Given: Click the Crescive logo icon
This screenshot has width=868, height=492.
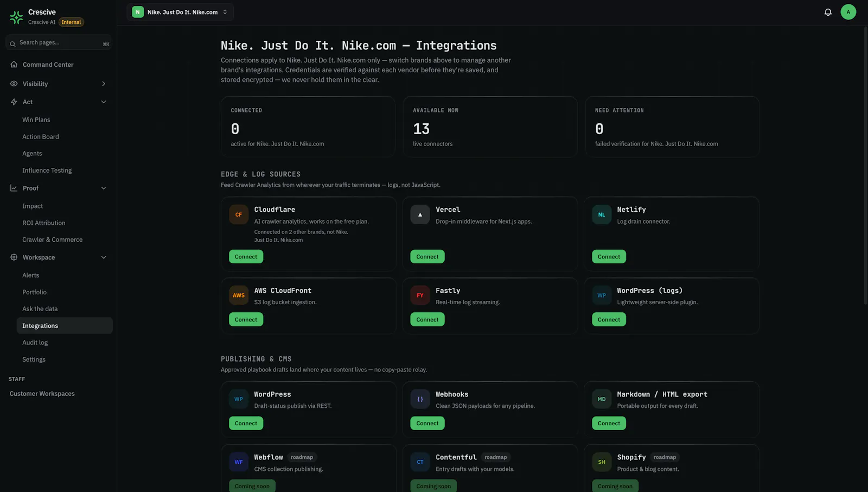Looking at the screenshot, I should click(x=16, y=17).
